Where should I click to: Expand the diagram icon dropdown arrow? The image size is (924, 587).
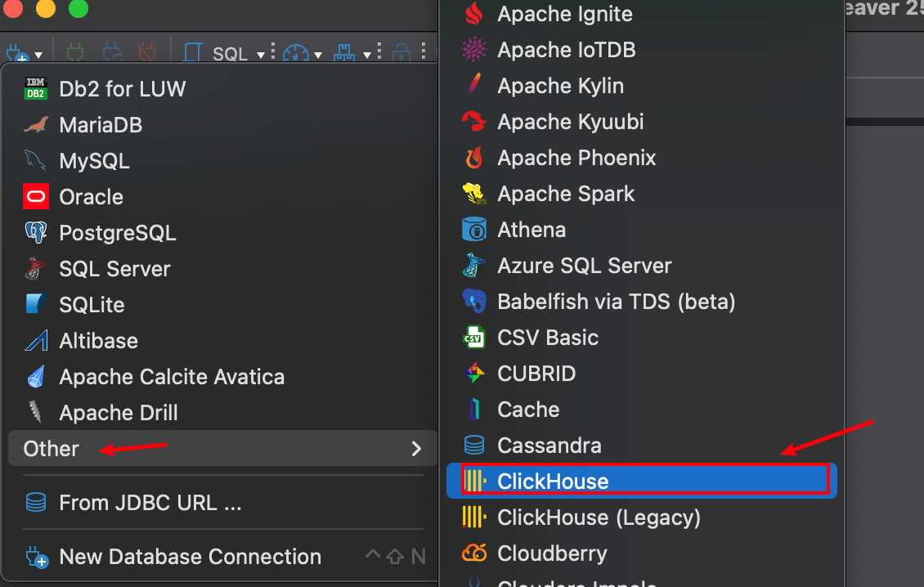366,56
